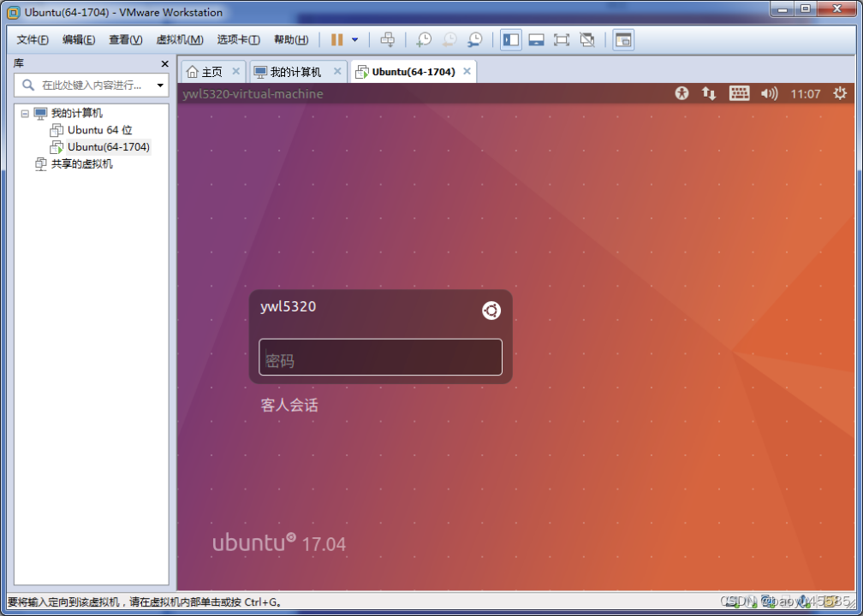The height and width of the screenshot is (616, 863).
Task: Close the 库 library panel
Action: point(164,64)
